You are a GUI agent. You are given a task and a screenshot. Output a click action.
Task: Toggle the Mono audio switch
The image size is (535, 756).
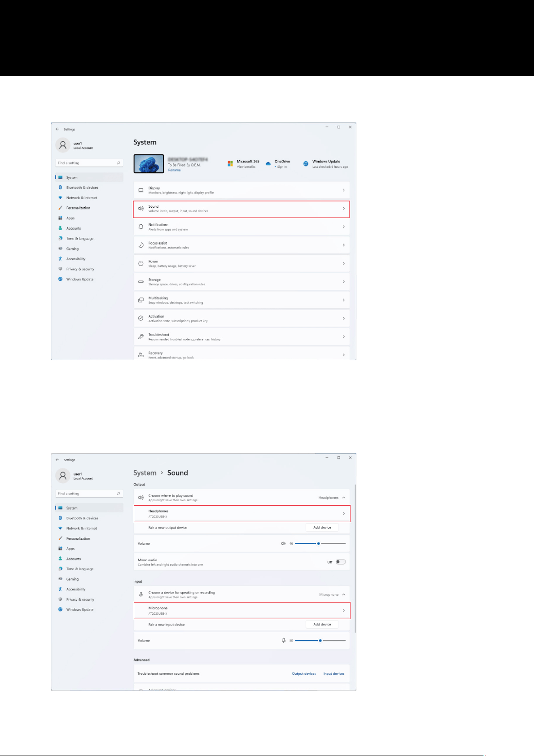click(341, 562)
